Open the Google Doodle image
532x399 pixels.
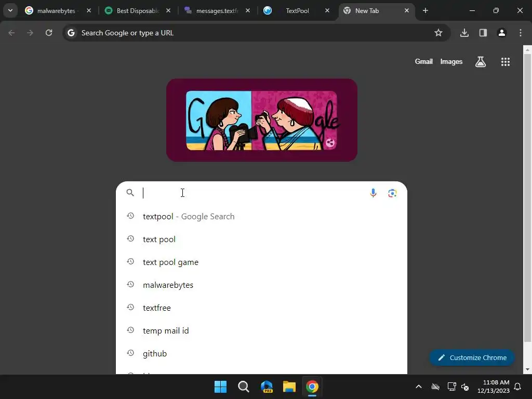pyautogui.click(x=262, y=120)
